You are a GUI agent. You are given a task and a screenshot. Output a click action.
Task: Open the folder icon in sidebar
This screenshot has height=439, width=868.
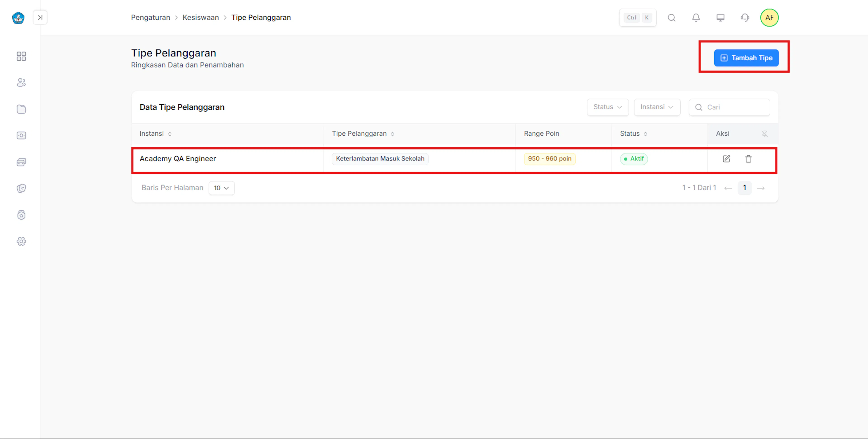(x=21, y=109)
